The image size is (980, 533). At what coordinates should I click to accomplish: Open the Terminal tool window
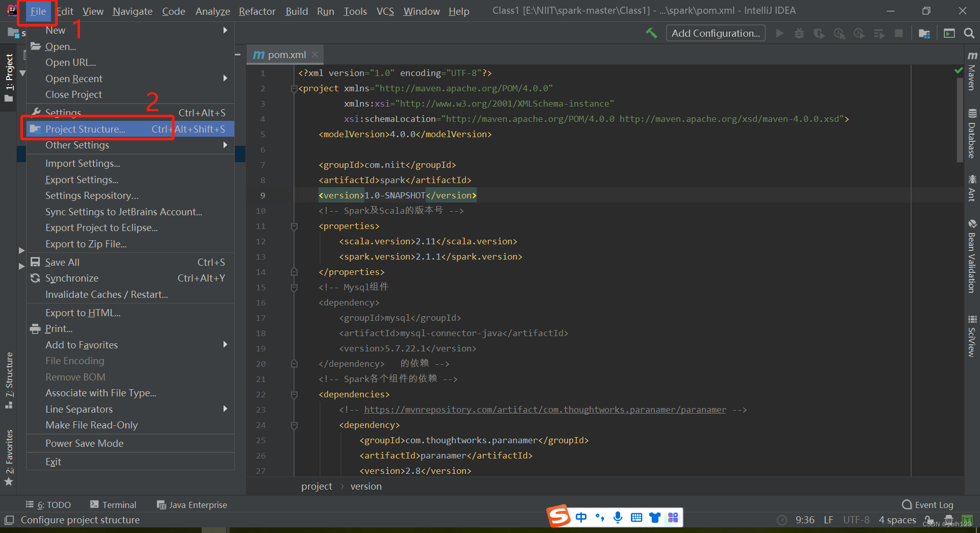(x=113, y=504)
